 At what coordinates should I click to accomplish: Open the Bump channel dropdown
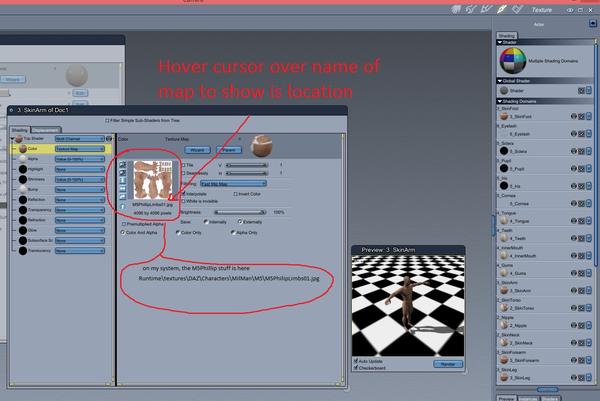[80, 189]
